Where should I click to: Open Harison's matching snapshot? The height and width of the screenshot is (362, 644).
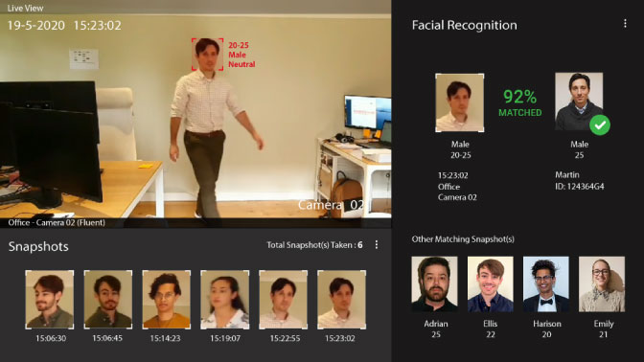coord(546,284)
